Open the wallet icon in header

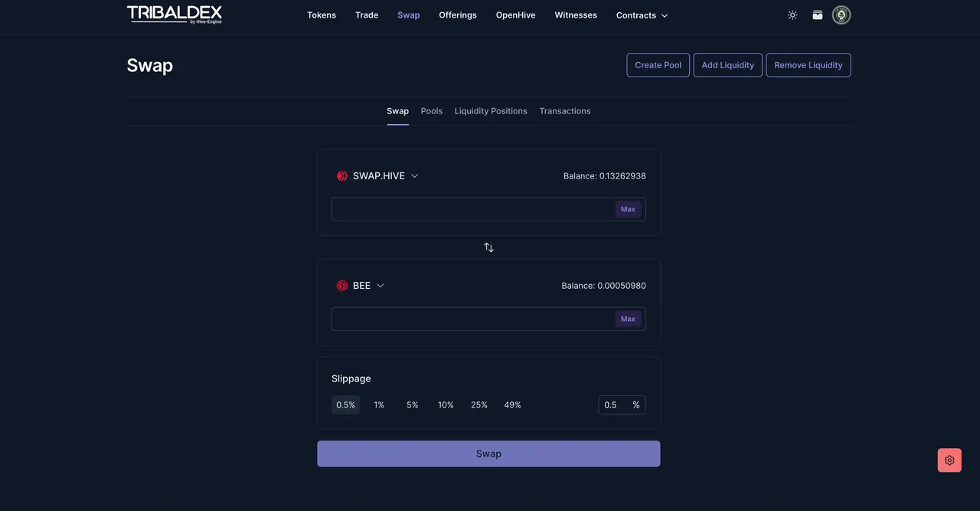click(x=818, y=15)
